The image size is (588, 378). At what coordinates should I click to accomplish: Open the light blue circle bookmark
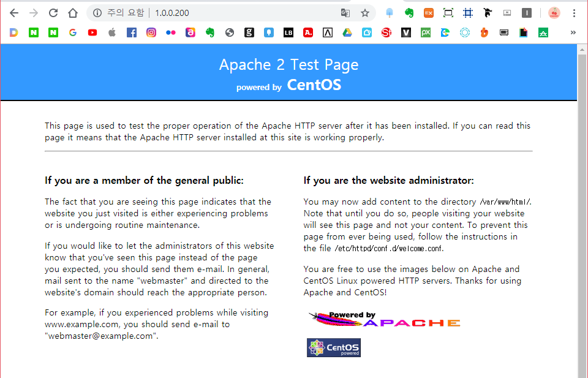pyautogui.click(x=465, y=32)
